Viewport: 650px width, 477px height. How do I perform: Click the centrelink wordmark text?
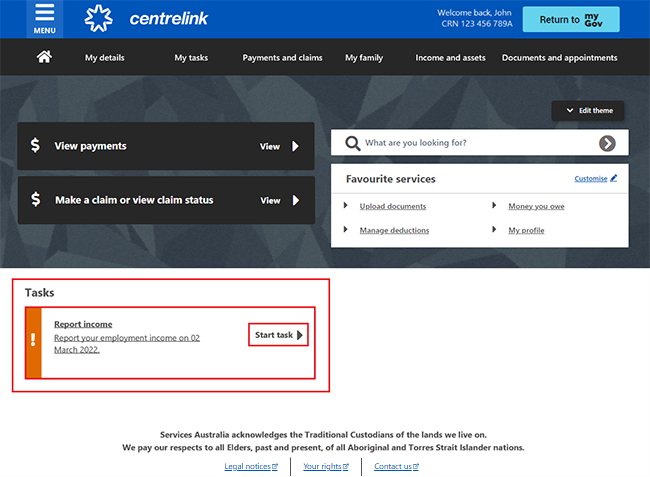tap(169, 19)
